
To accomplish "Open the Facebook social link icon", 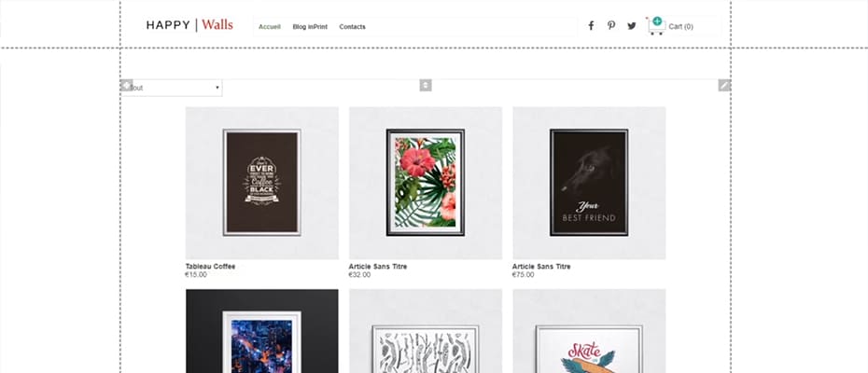I will pos(591,26).
